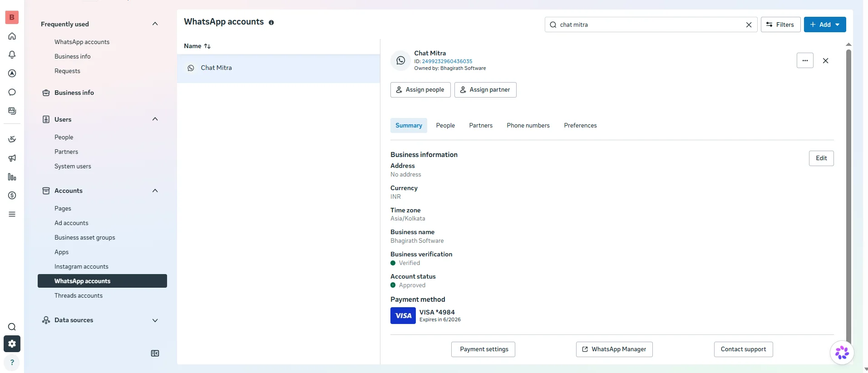Open notifications bell icon
Viewport: 868px width, 373px height.
coord(12,55)
